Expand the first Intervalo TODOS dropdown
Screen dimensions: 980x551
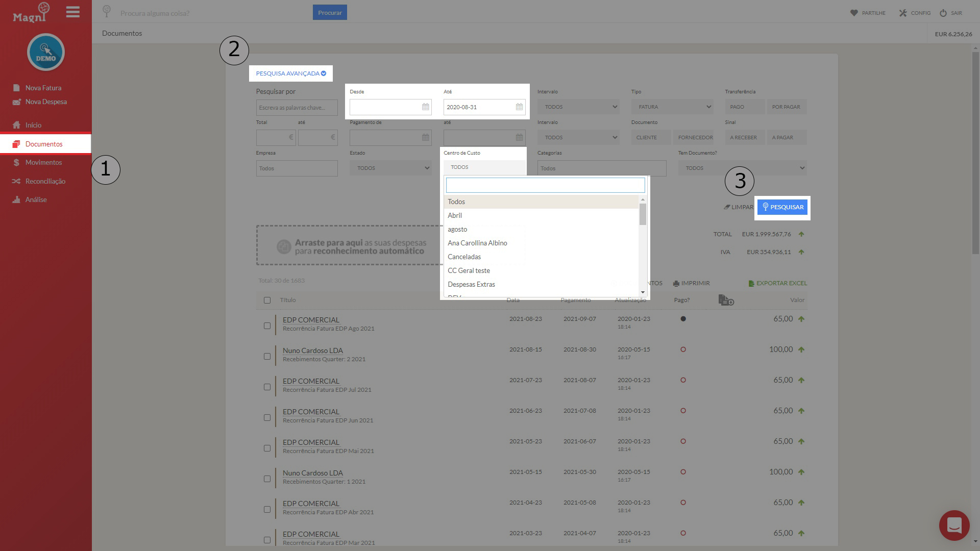(578, 107)
